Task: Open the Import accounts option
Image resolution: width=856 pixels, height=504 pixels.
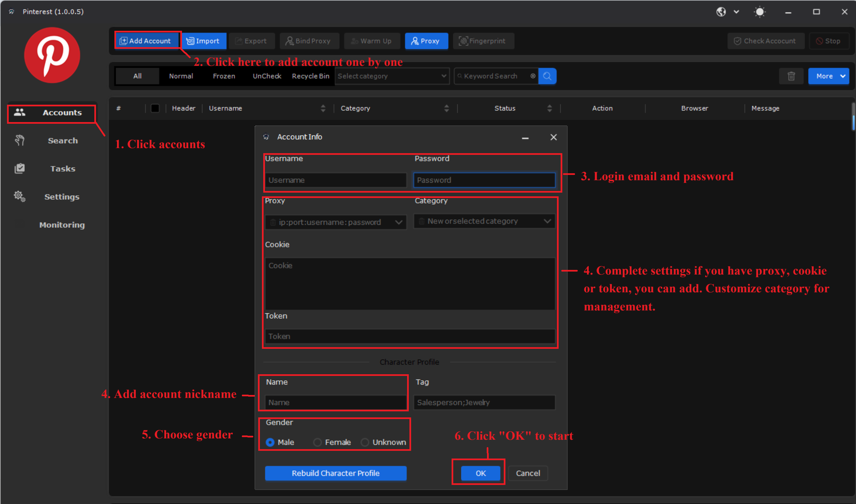Action: 204,41
